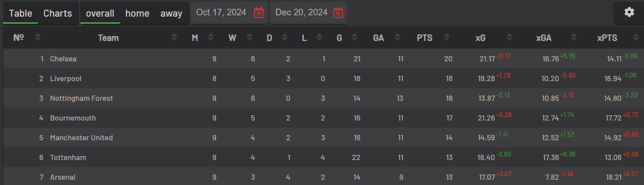Open the Chelsea team page
644x185 pixels.
point(63,59)
